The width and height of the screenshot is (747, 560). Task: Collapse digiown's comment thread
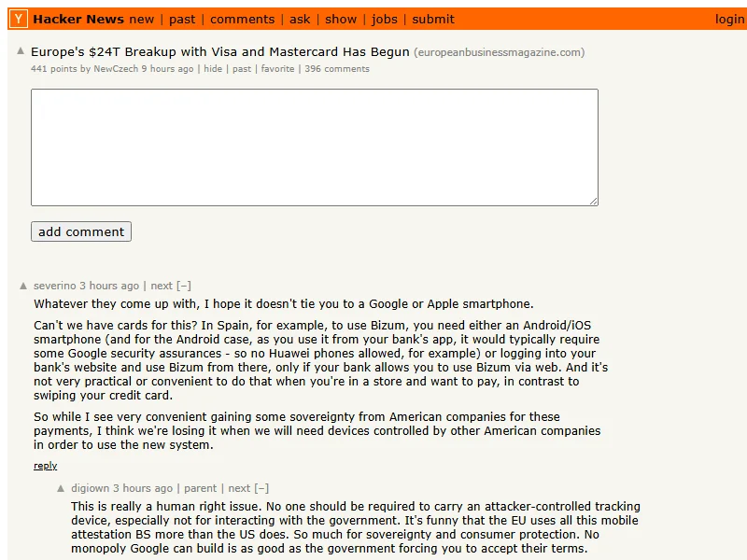point(261,488)
